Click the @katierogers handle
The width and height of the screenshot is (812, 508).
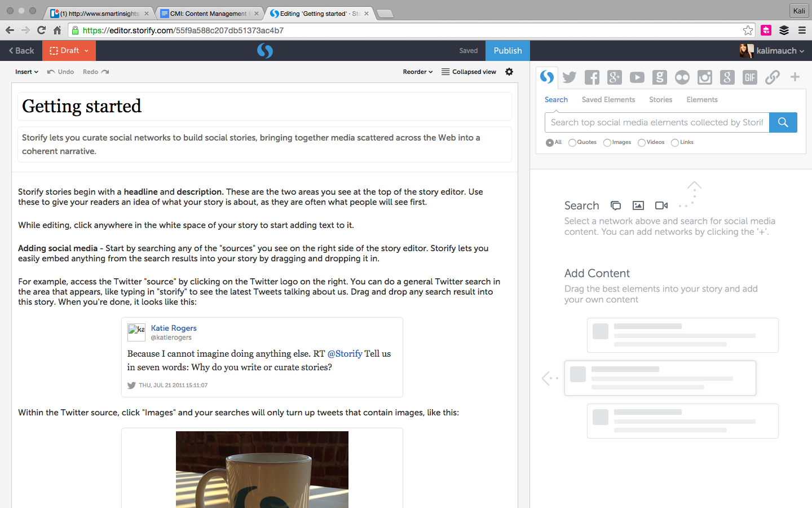[x=171, y=338]
